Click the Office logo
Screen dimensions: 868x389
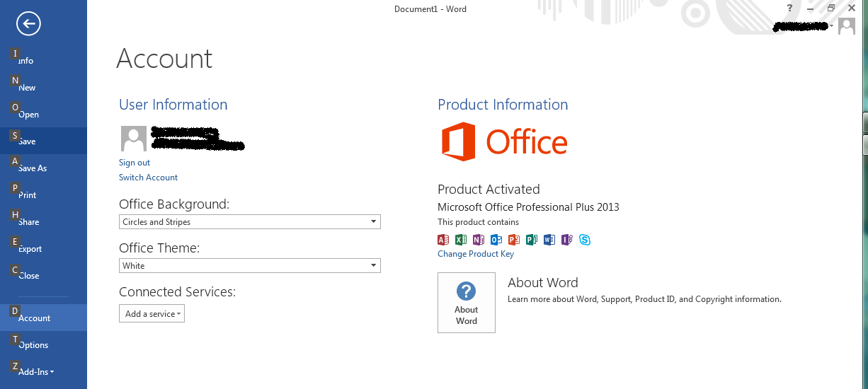[504, 141]
